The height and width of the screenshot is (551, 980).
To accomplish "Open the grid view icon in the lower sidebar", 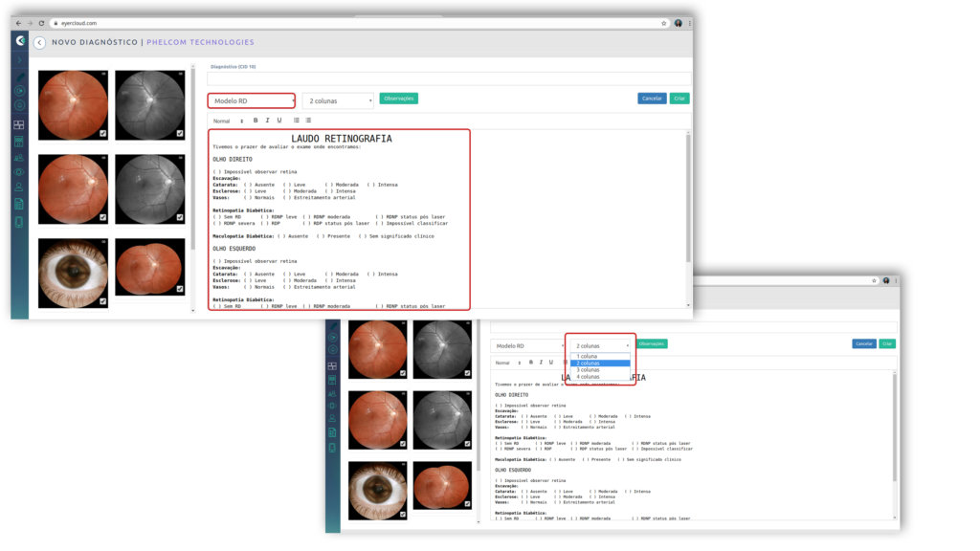I will tap(332, 366).
